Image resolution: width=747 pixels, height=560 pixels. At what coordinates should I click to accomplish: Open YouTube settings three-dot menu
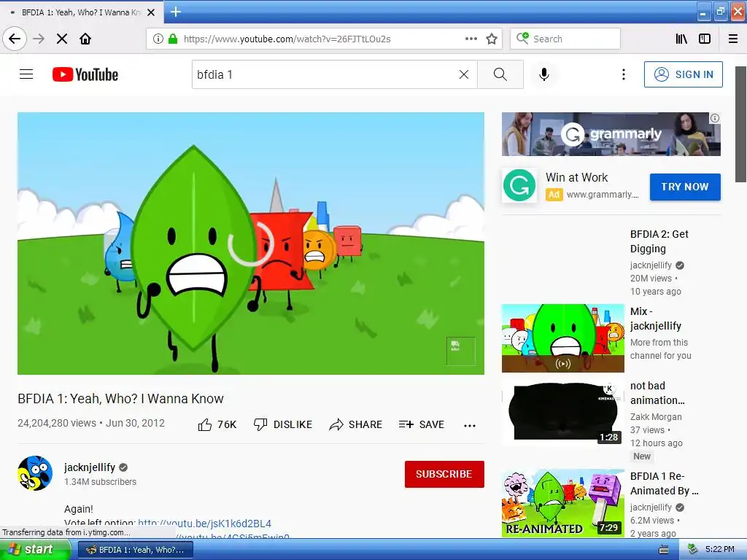coord(623,74)
